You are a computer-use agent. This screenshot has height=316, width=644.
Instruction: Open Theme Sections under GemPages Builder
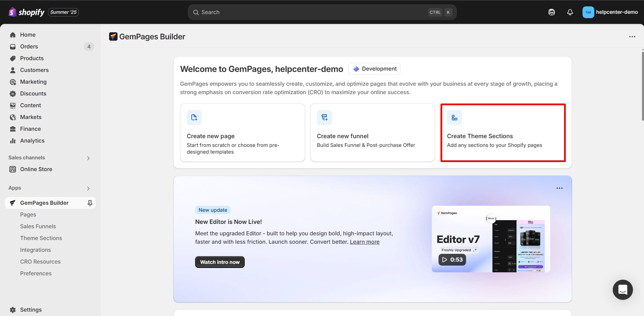pos(41,238)
